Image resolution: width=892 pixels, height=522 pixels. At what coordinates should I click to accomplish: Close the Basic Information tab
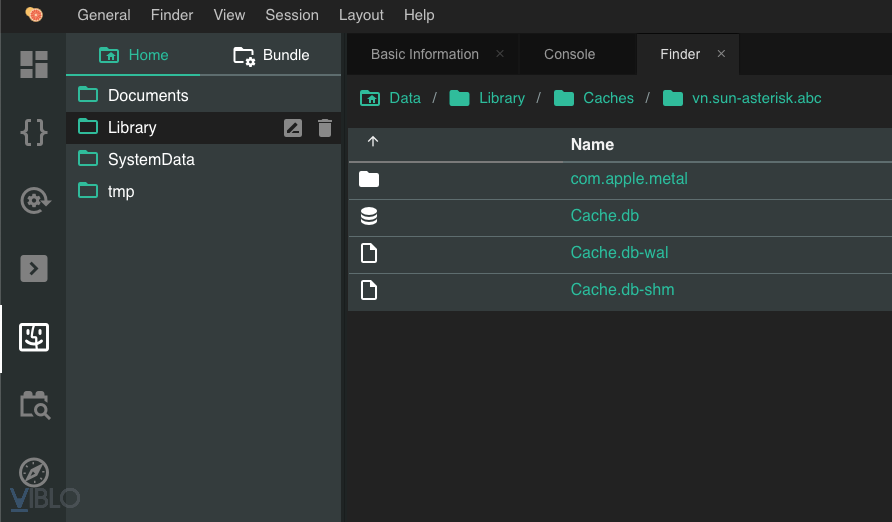(500, 53)
